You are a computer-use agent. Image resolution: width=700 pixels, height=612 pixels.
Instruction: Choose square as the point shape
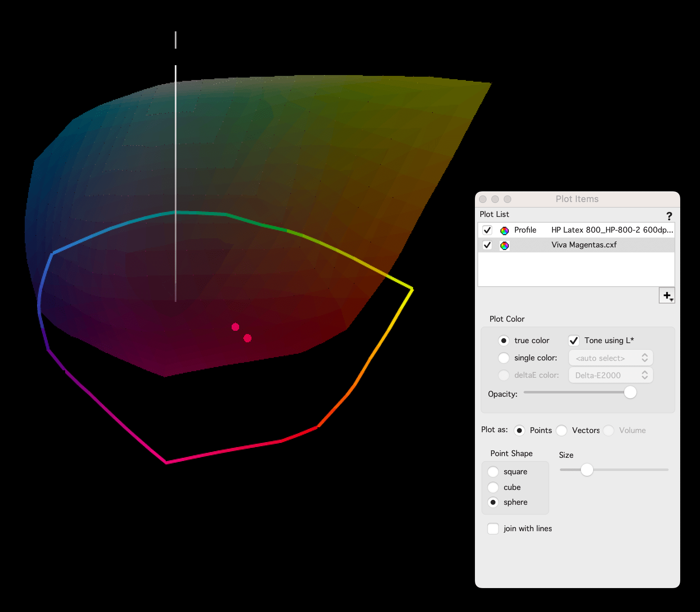[x=493, y=471]
